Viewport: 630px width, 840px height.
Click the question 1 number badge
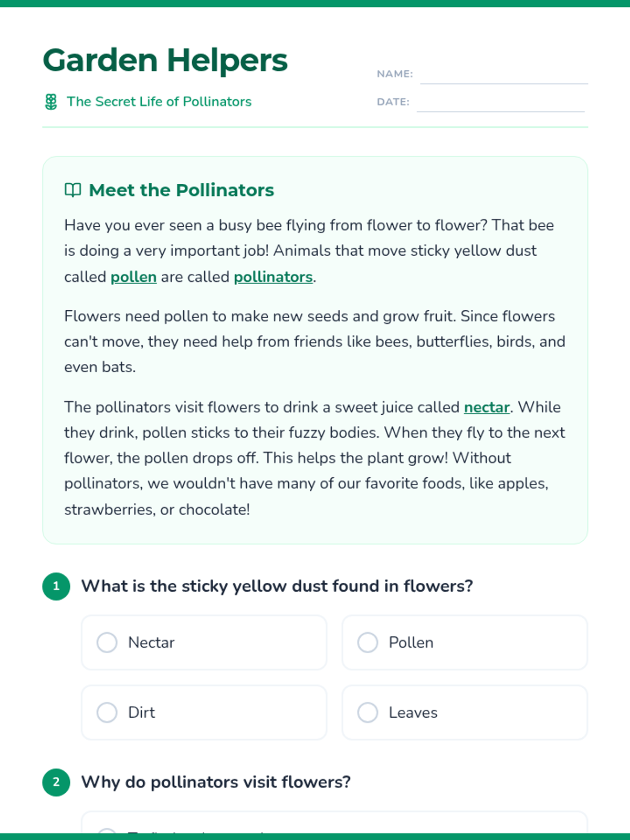pyautogui.click(x=56, y=586)
